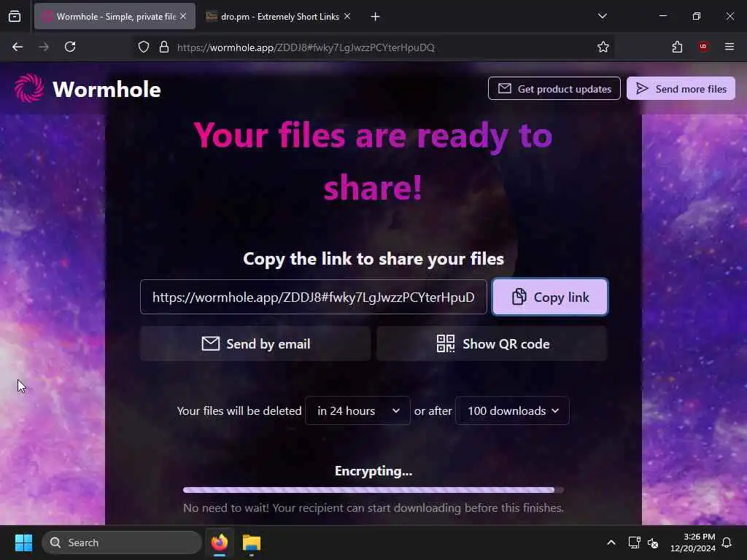Screen dimensions: 747x560
Task: Click Show QR code button
Action: click(492, 344)
